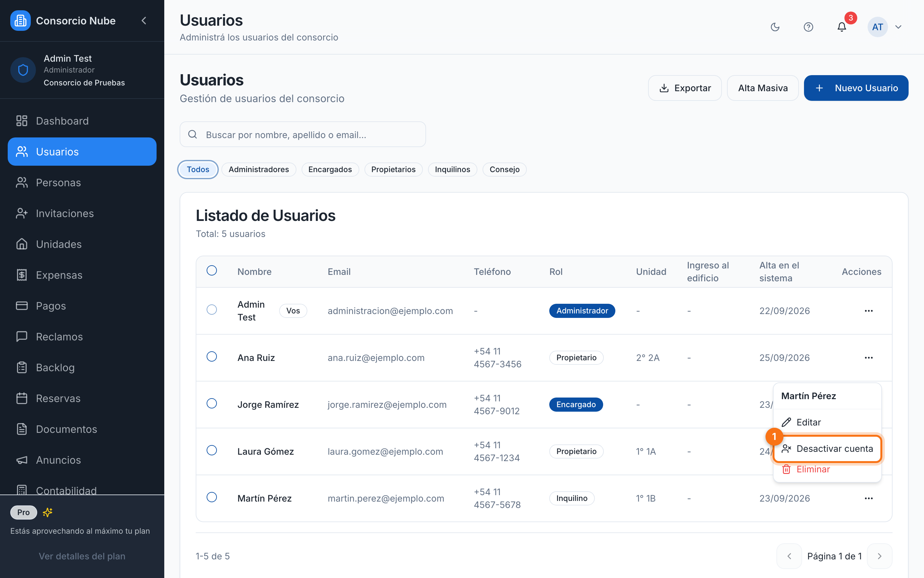This screenshot has height=578, width=924.
Task: Choose Eliminar in the context menu
Action: [x=827, y=469]
